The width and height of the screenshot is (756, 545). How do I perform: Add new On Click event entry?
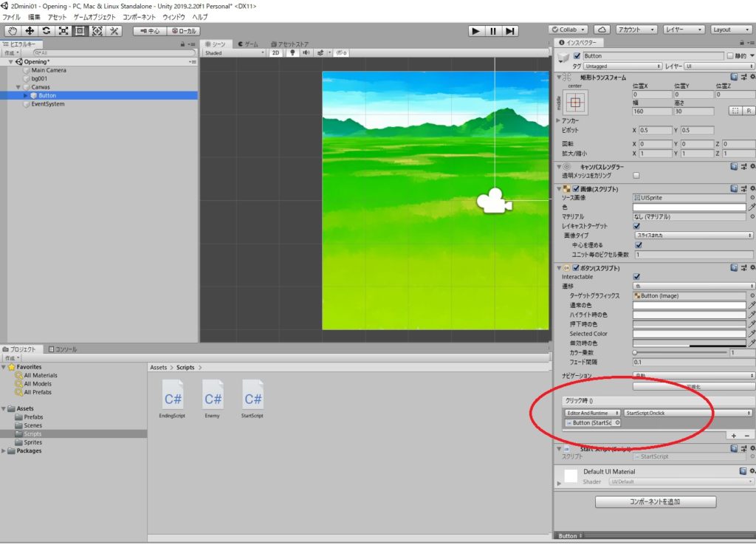(733, 436)
